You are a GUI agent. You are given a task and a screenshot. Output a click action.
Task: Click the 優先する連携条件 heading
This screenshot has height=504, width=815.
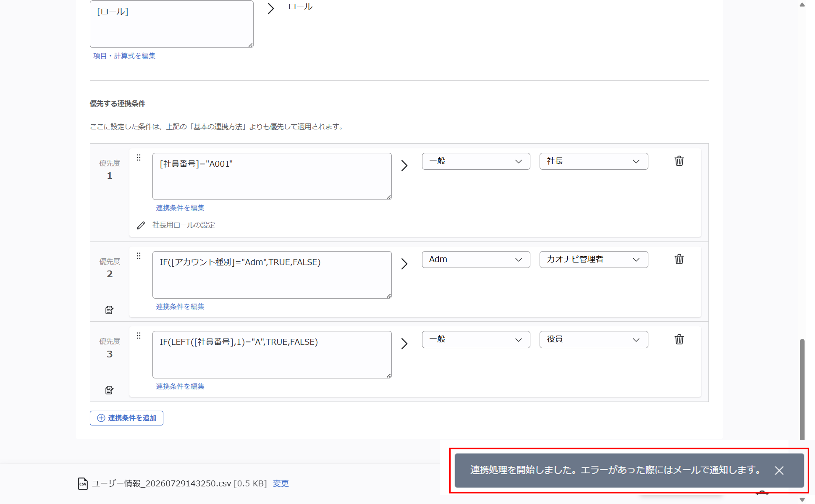[x=117, y=104]
